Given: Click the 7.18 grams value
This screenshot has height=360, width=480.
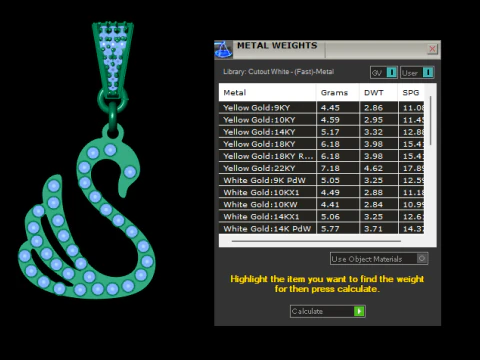Looking at the screenshot, I should point(330,168).
